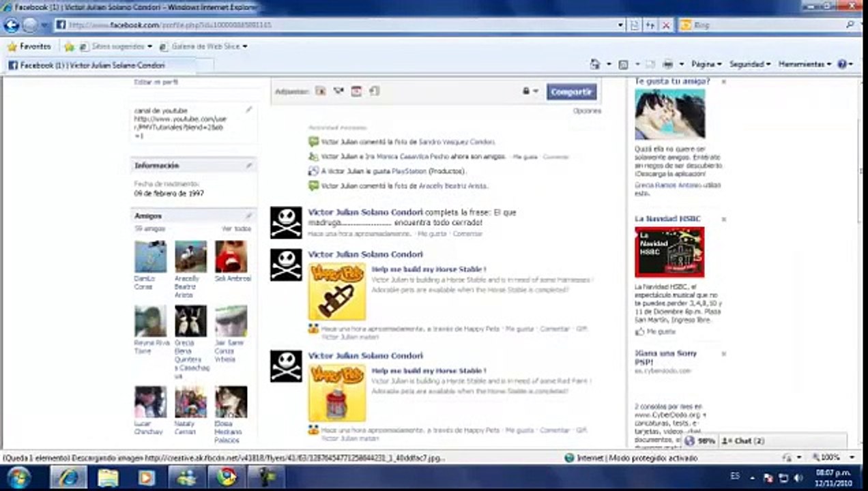Viewport: 868px width, 491px height.
Task: Go back with the browser Back arrow
Action: tap(12, 25)
